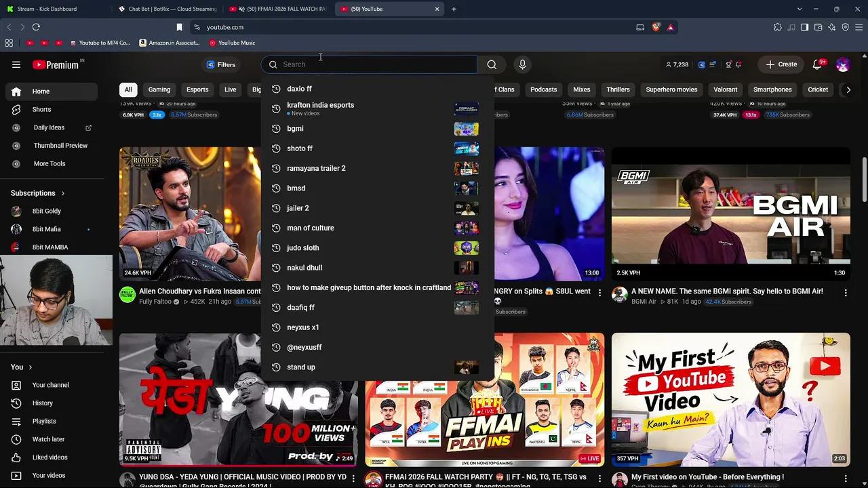Start voice search with the microphone icon
The height and width of the screenshot is (488, 868).
pos(522,64)
